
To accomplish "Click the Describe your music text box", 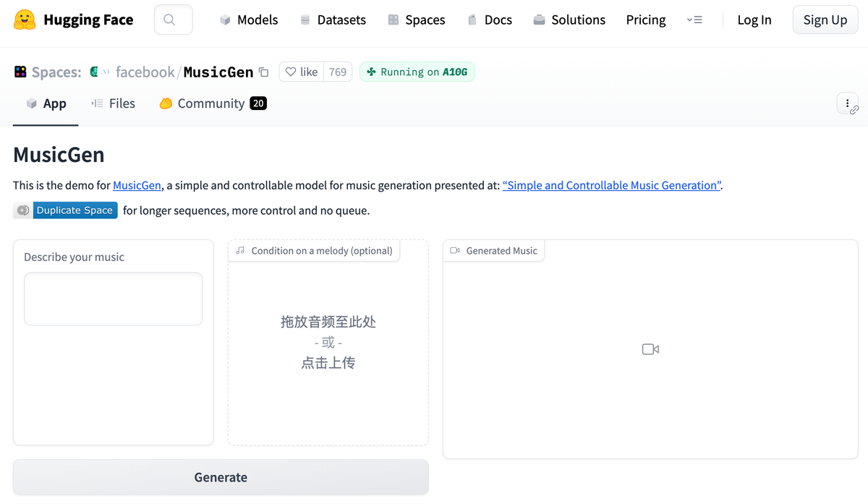I will click(x=114, y=299).
